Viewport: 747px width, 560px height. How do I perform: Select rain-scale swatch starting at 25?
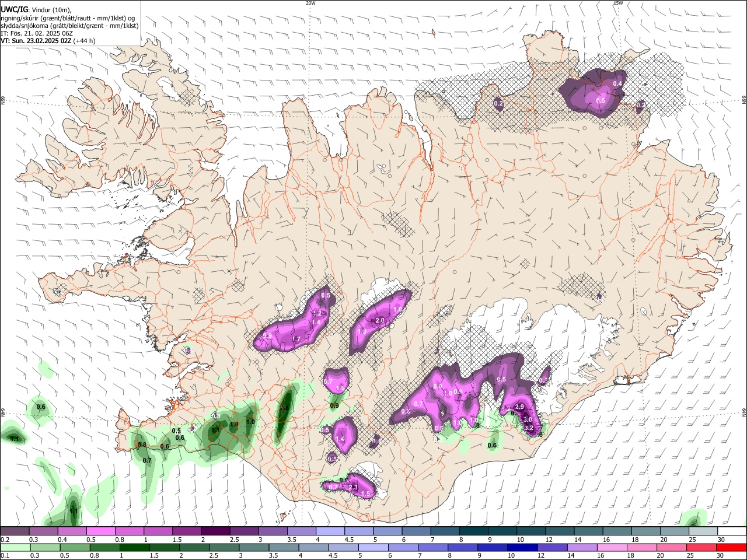tap(701, 547)
